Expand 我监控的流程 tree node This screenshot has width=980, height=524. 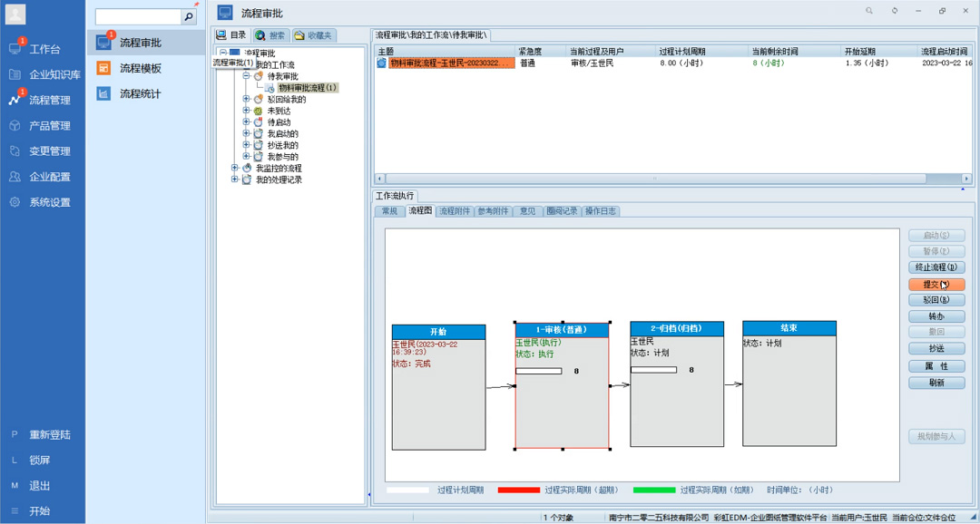click(x=235, y=168)
